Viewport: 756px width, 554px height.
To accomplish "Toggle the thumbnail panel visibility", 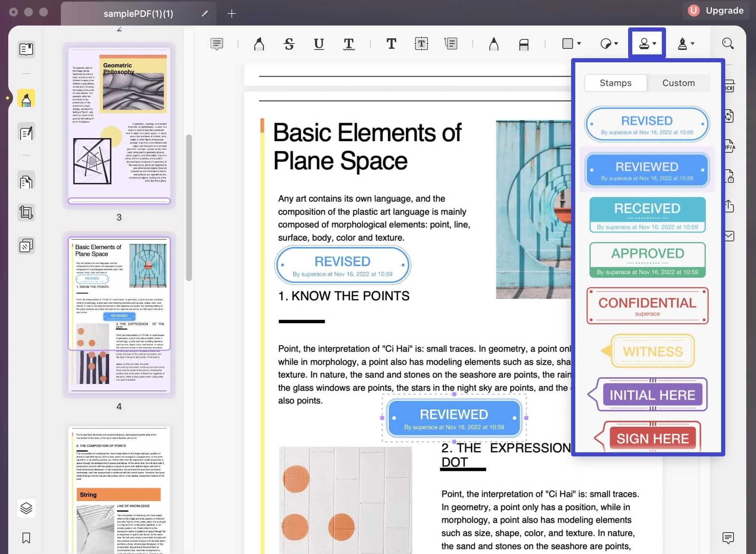I will click(x=26, y=49).
